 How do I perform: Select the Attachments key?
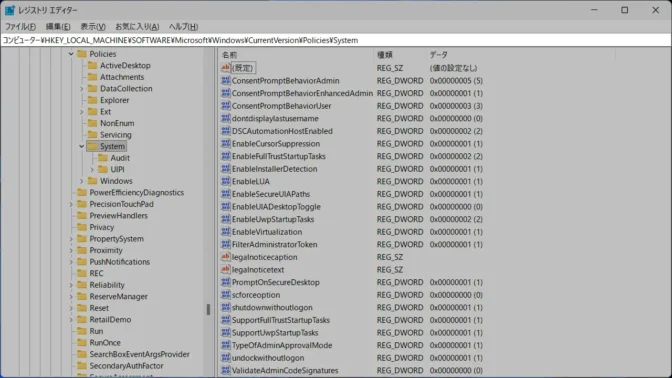pyautogui.click(x=122, y=77)
